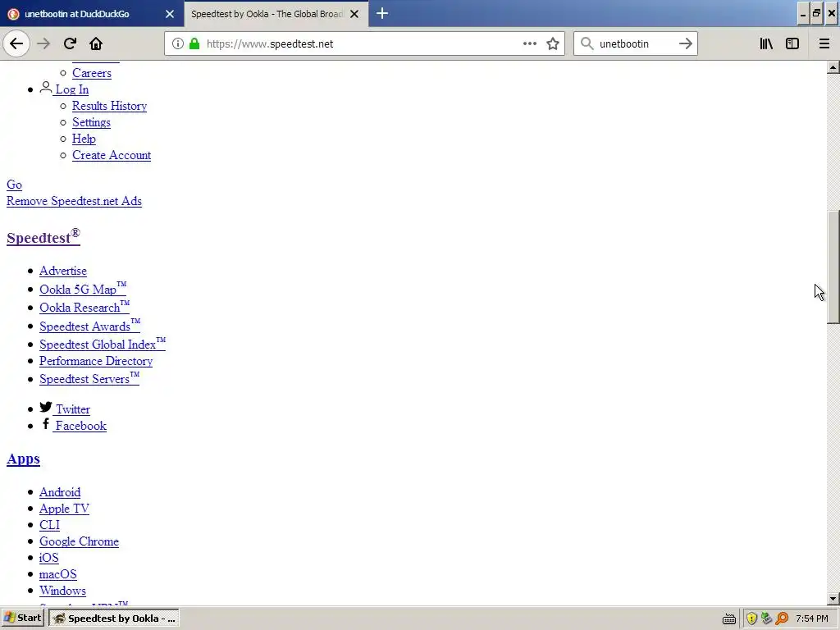Click the Forward arrow button
The width and height of the screenshot is (840, 630).
pos(43,43)
